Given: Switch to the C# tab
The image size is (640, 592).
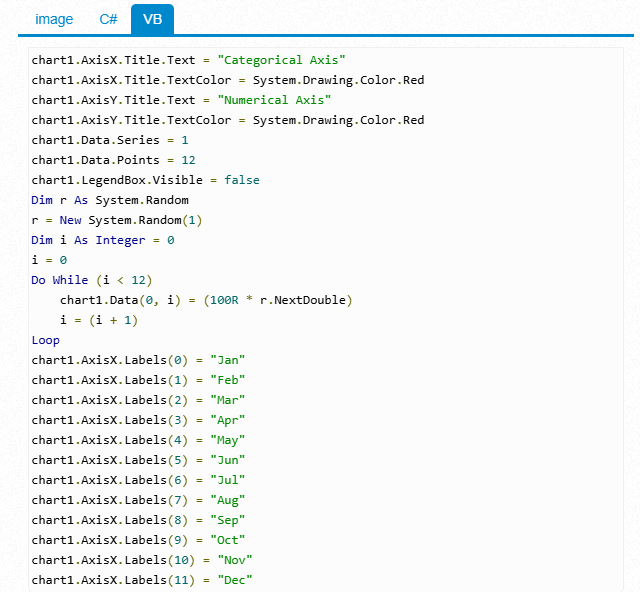Looking at the screenshot, I should click(108, 19).
